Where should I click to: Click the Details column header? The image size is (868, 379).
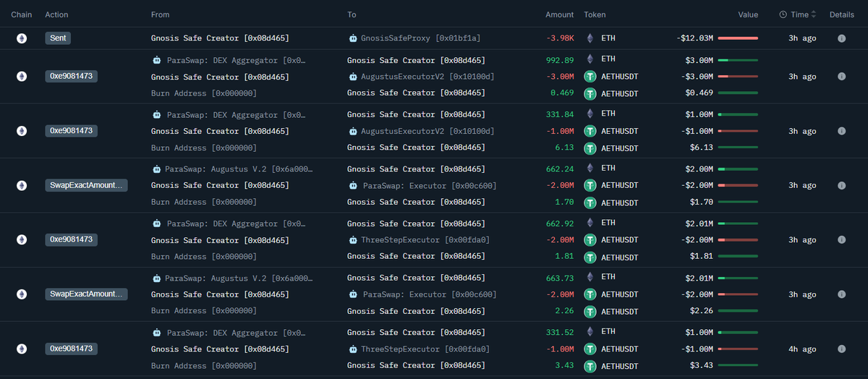pos(842,14)
